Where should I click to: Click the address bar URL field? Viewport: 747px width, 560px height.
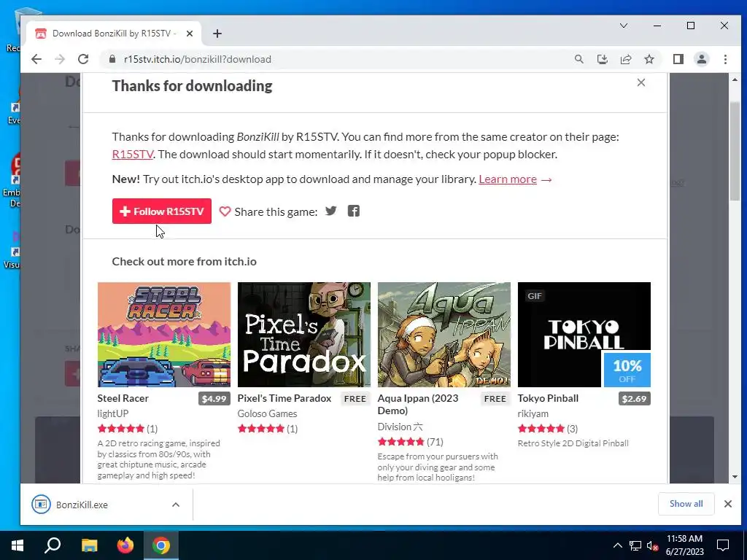tap(333, 59)
